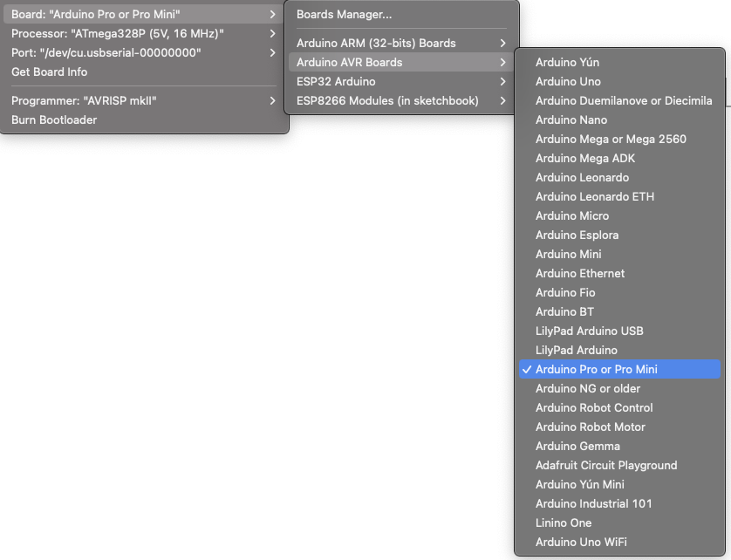Image resolution: width=731 pixels, height=560 pixels.
Task: Pick Arduino Mini board
Action: click(619, 254)
